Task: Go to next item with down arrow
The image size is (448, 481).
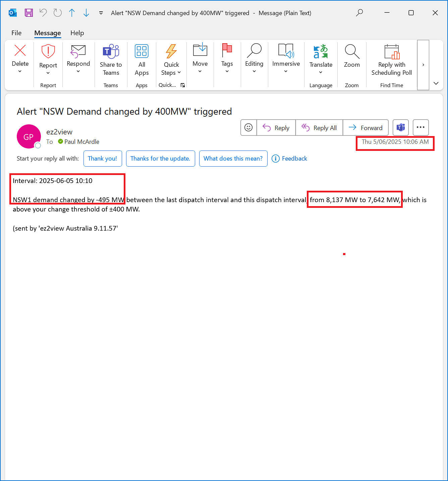Action: point(86,13)
